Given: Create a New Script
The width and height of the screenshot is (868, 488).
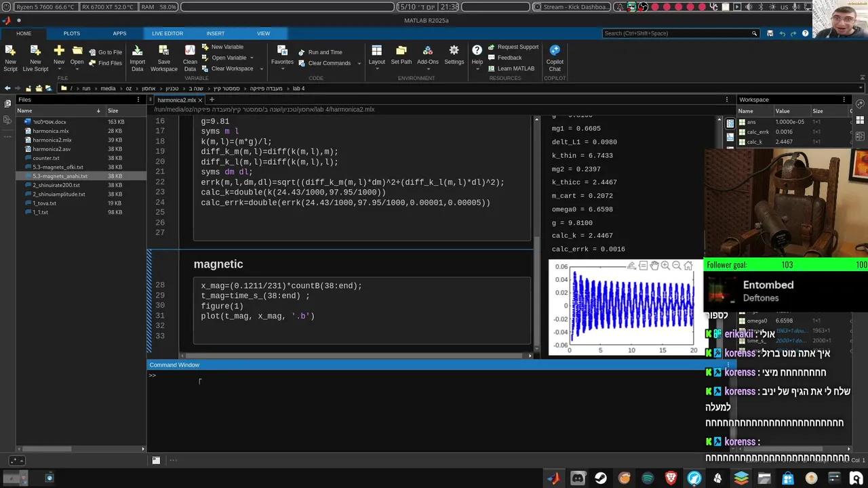Looking at the screenshot, I should 10,58.
